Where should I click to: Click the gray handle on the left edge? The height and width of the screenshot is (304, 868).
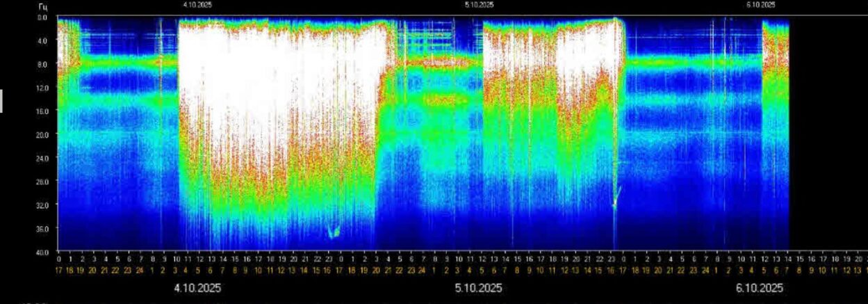(1, 101)
